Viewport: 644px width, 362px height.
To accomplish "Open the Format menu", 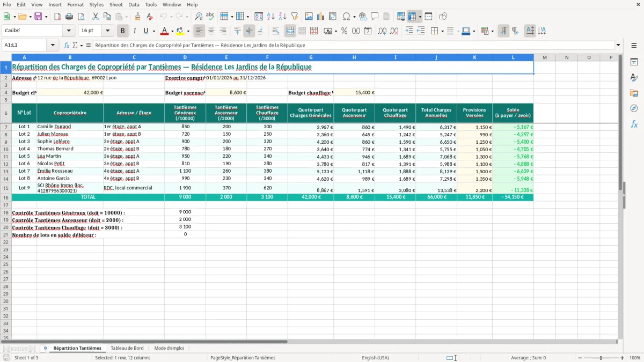I will coord(75,4).
